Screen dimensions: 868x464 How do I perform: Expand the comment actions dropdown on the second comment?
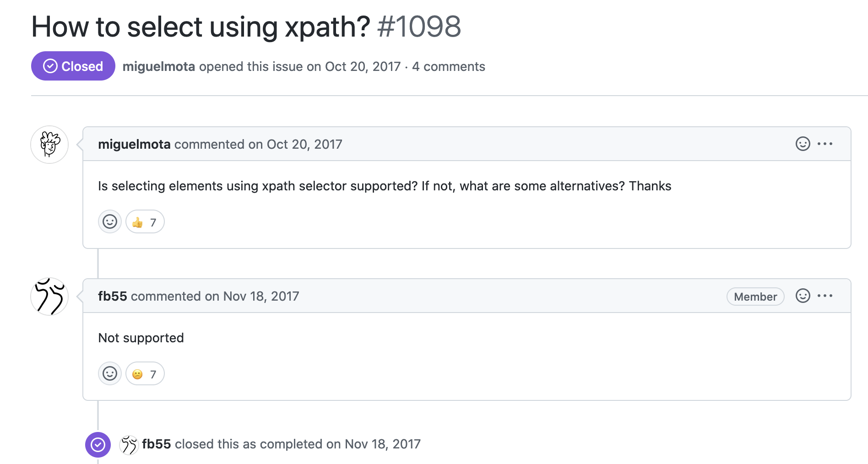[x=825, y=296]
